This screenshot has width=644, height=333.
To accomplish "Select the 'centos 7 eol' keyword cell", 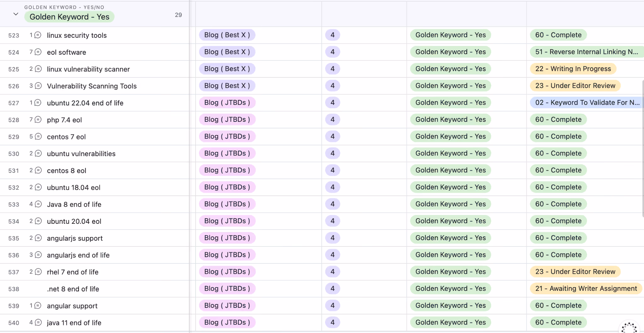I will (x=66, y=137).
